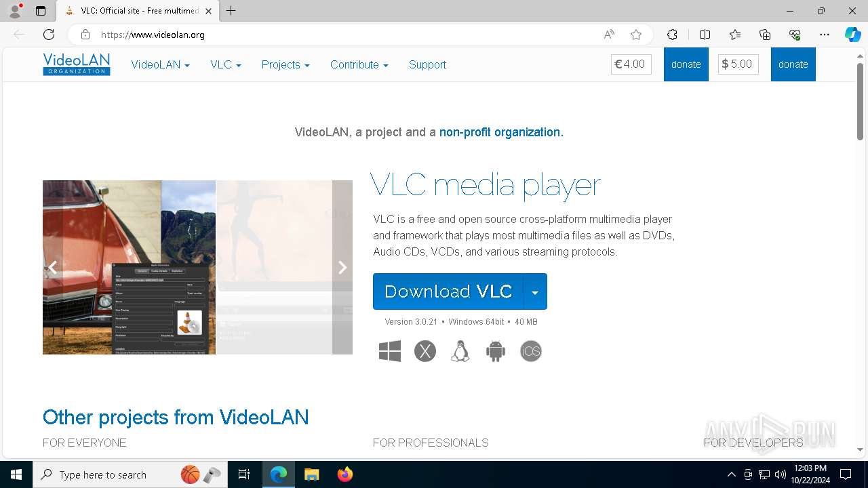Open the network tray icon

coord(764,474)
